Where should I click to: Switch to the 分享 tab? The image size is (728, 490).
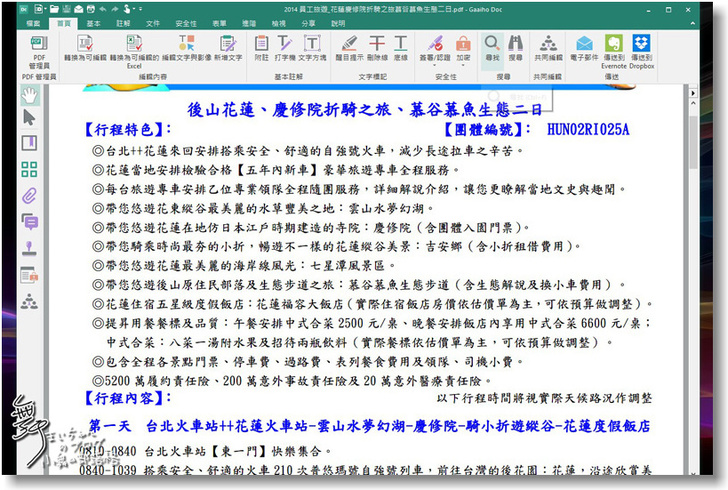tap(308, 23)
